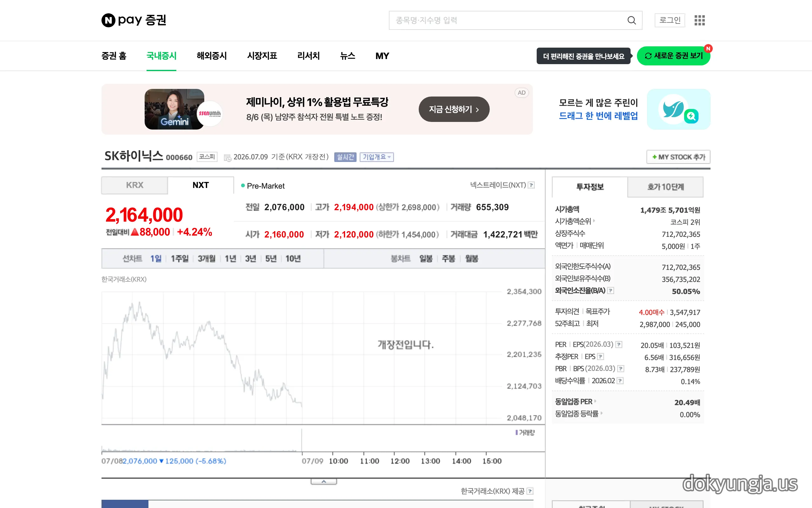Click help icon beside PER EPS(2026.03)

click(619, 344)
